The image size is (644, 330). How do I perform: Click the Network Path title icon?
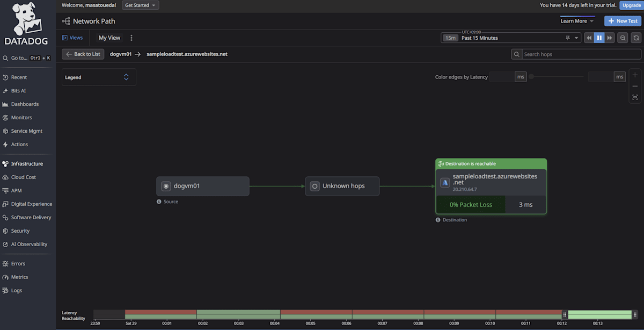click(x=66, y=21)
